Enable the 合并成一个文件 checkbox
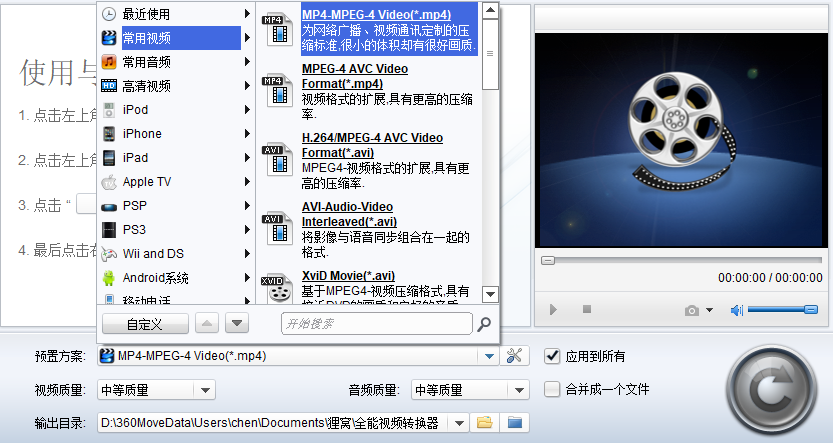The width and height of the screenshot is (833, 443). [x=552, y=389]
